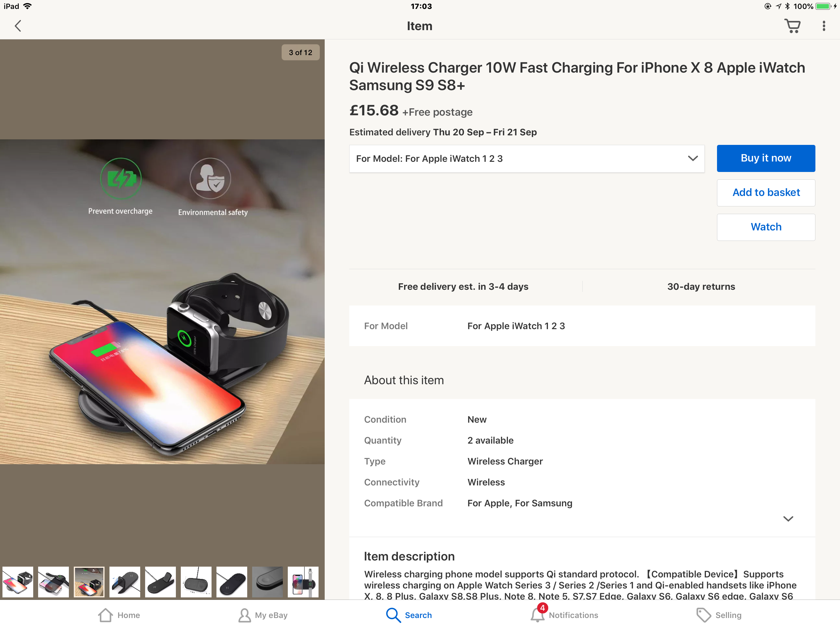Expand the About this item details chevron
Viewport: 840px width, 630px height.
(x=788, y=518)
